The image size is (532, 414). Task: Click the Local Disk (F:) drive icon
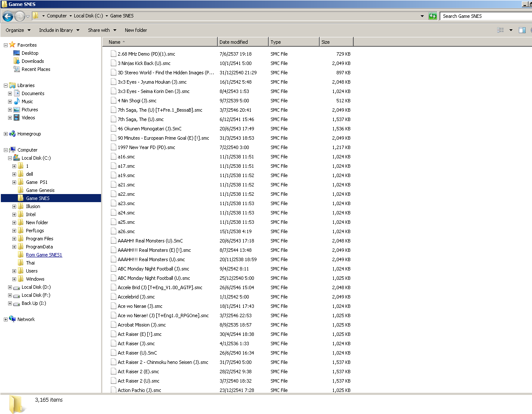coord(17,296)
